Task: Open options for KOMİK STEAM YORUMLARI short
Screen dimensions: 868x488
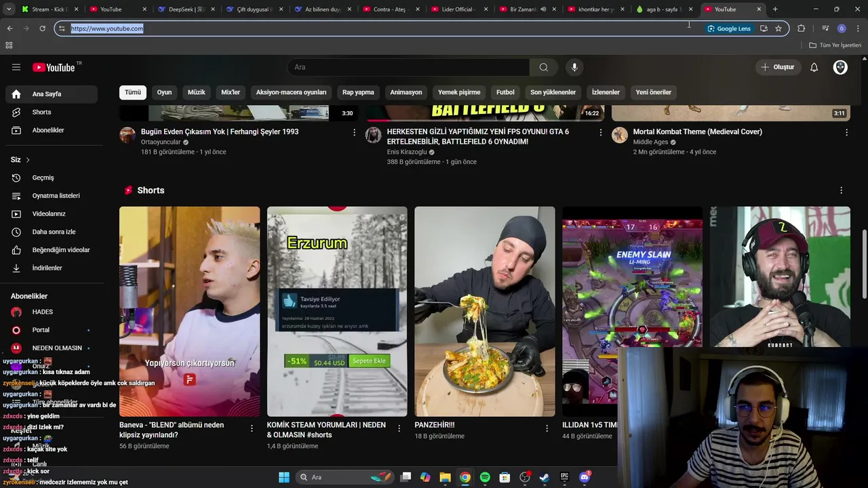Action: click(x=399, y=428)
